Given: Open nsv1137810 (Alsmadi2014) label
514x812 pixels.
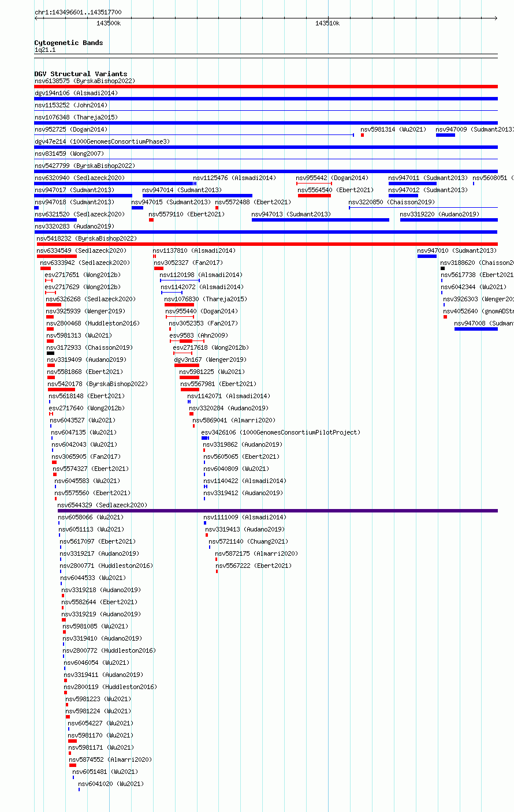Looking at the screenshot, I should click(195, 250).
